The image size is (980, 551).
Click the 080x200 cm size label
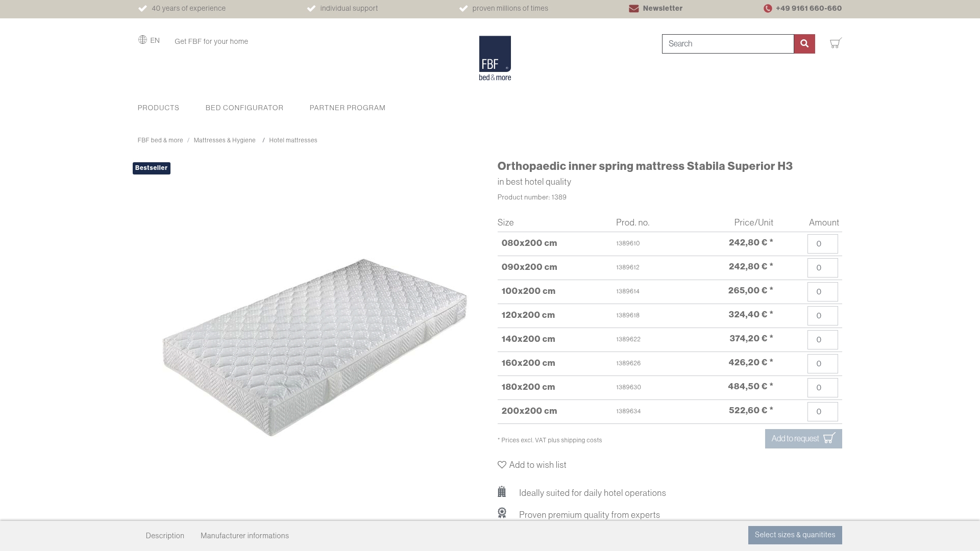(x=529, y=243)
